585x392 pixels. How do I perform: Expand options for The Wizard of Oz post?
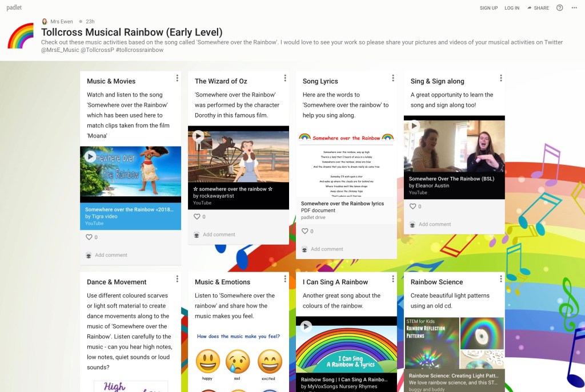click(x=285, y=78)
